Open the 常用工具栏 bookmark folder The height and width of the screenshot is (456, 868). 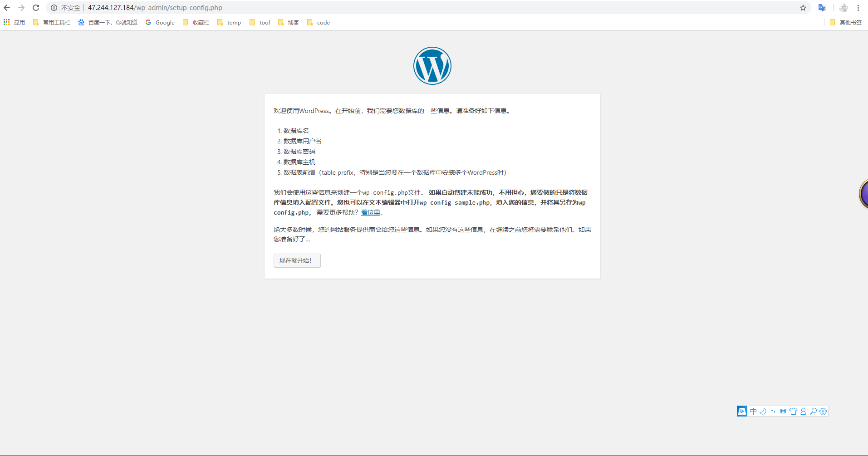pyautogui.click(x=52, y=22)
